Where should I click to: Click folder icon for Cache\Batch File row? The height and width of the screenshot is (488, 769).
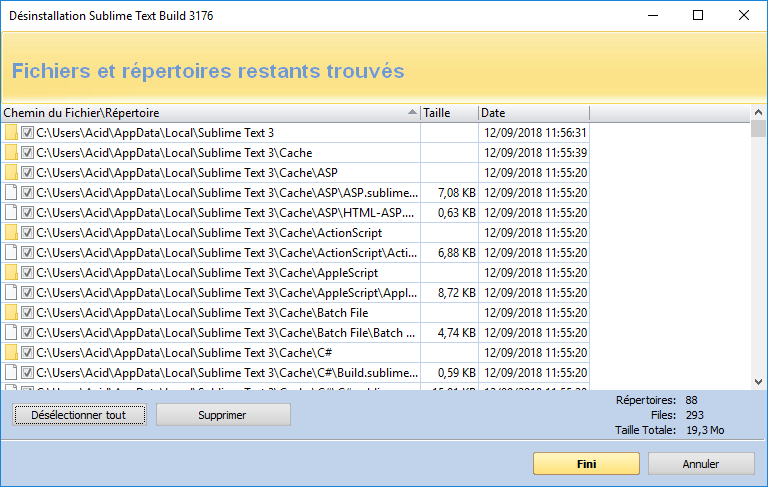tap(11, 313)
